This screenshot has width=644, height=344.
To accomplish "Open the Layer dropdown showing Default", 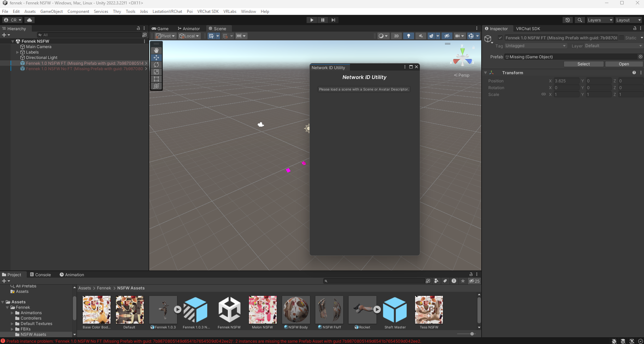I will pos(613,46).
